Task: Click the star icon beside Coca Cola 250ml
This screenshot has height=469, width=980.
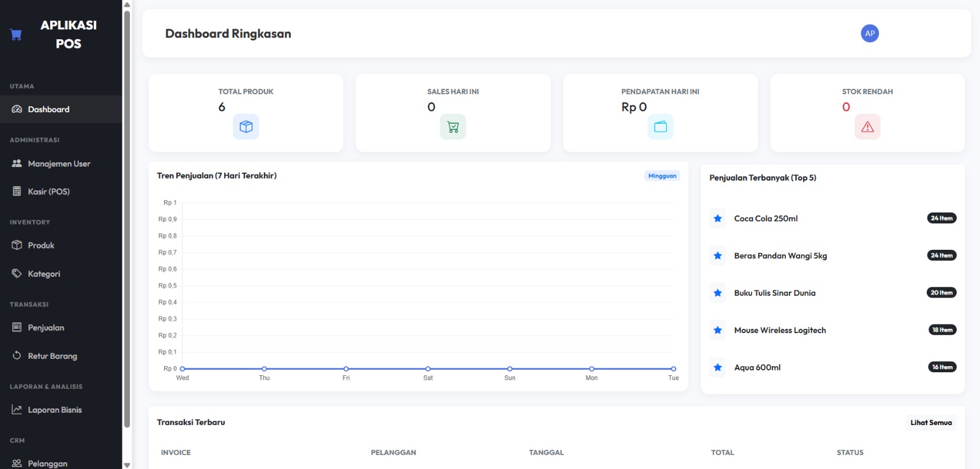Action: click(x=718, y=219)
